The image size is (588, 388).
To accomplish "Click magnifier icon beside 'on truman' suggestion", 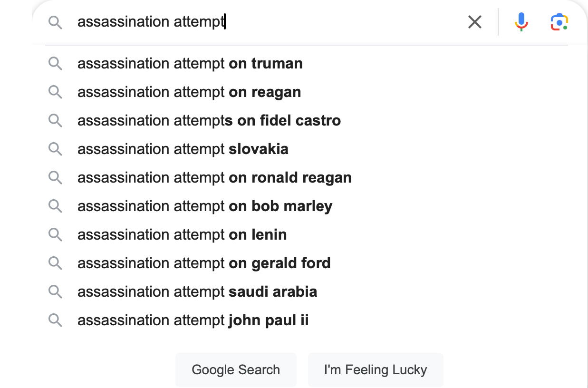I will pyautogui.click(x=56, y=63).
